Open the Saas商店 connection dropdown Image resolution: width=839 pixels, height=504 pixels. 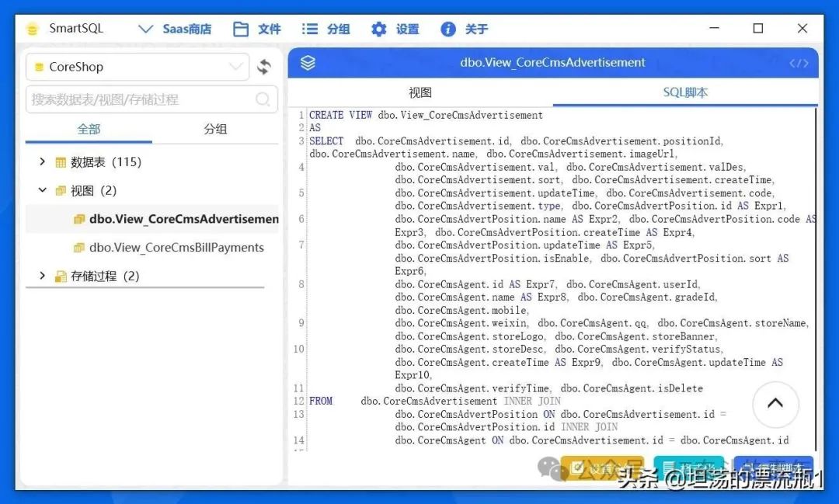174,29
